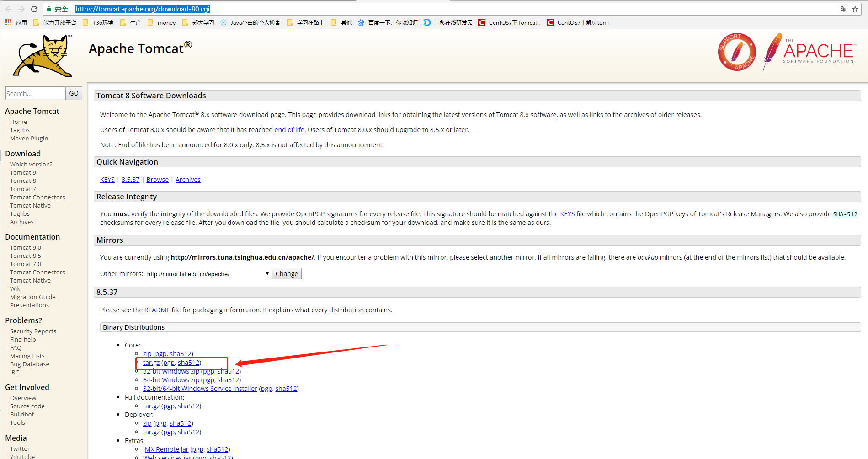Image resolution: width=868 pixels, height=459 pixels.
Task: Click the Tomcat cat logo
Action: [x=42, y=55]
